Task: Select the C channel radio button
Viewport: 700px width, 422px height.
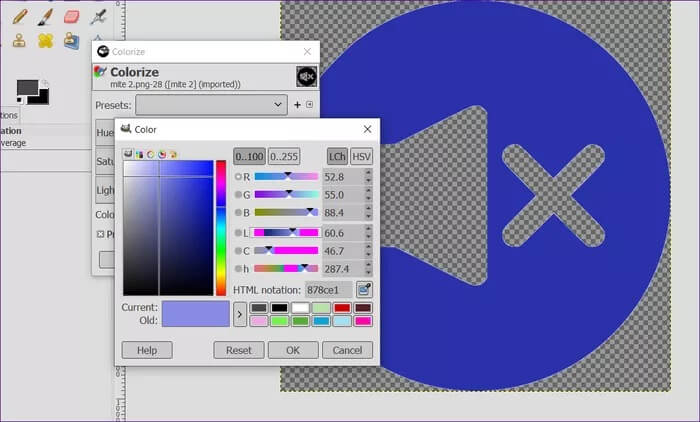Action: click(238, 251)
